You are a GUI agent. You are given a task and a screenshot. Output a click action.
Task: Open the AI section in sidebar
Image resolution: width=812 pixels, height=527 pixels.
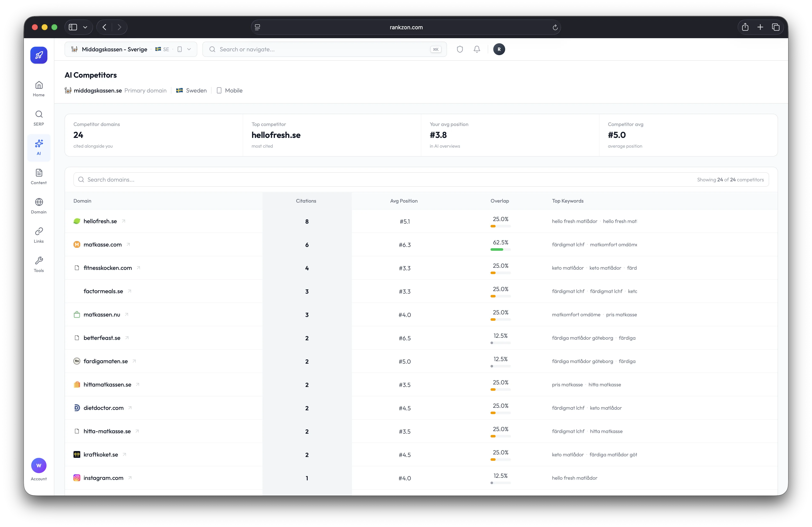(x=39, y=147)
